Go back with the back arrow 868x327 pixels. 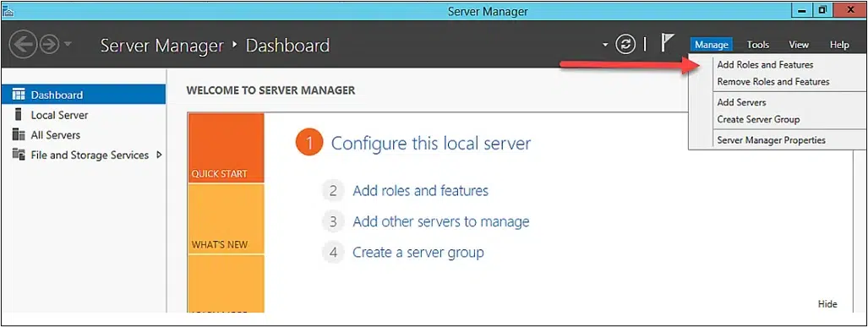(x=23, y=44)
